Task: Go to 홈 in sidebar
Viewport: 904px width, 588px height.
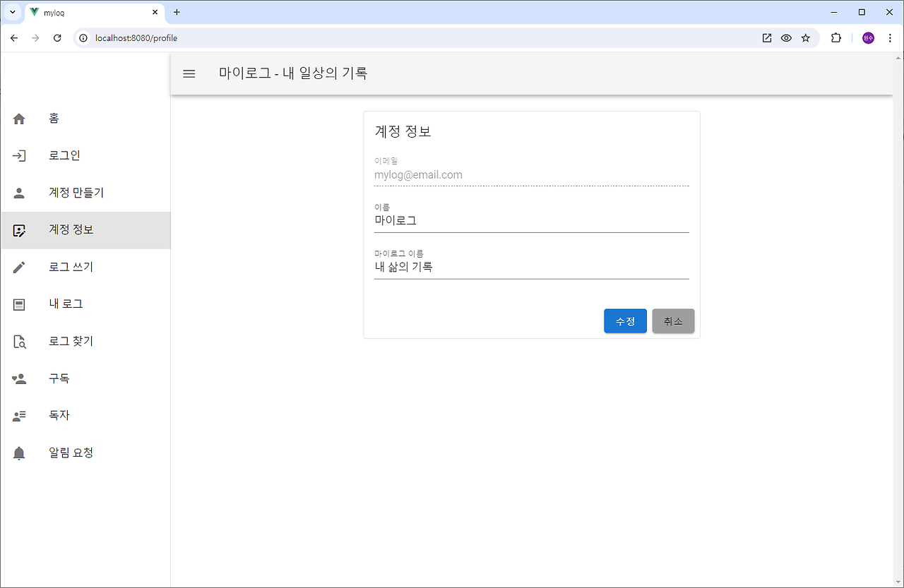Action: pyautogui.click(x=85, y=119)
